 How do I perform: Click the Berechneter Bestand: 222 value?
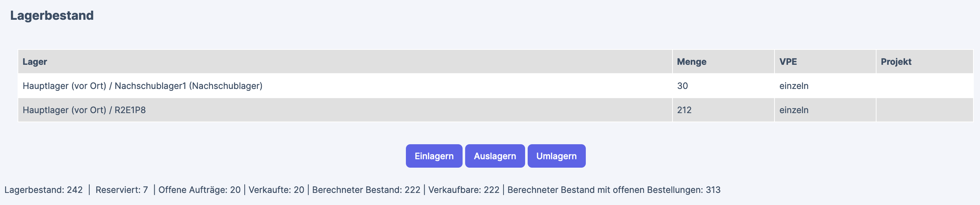pos(366,190)
